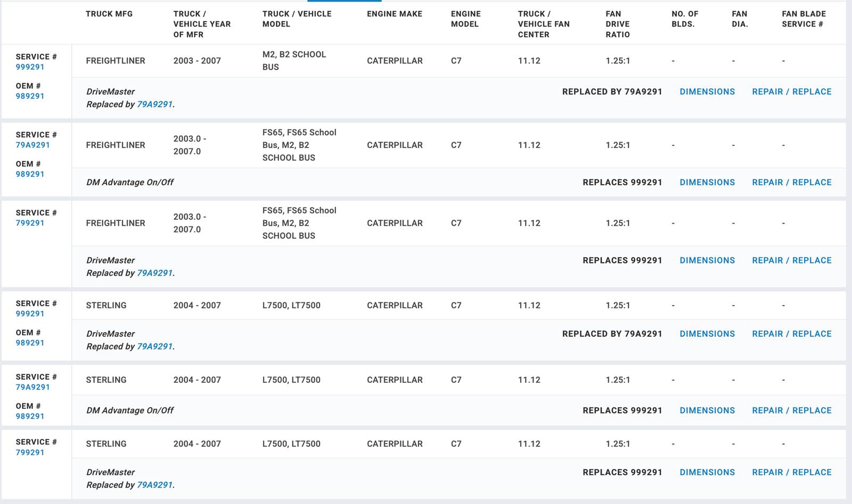View Dimensions for Sterling service 999291

707,334
